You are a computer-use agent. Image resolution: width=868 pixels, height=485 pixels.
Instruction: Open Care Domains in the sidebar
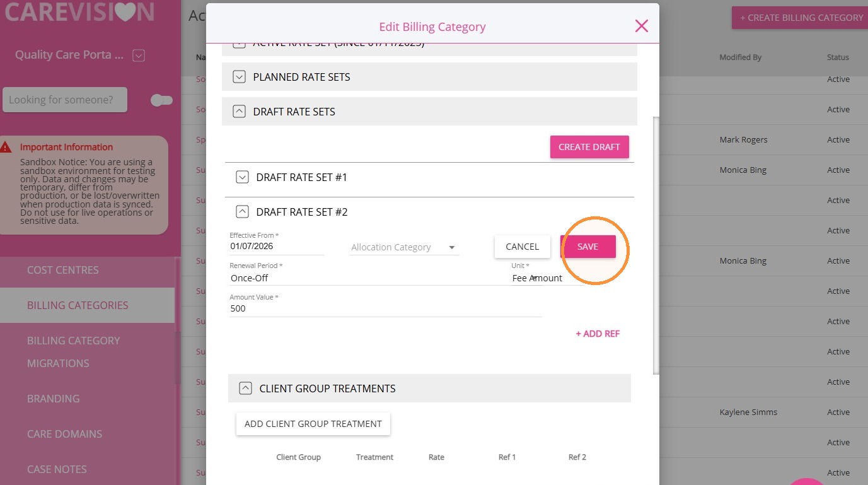click(64, 434)
